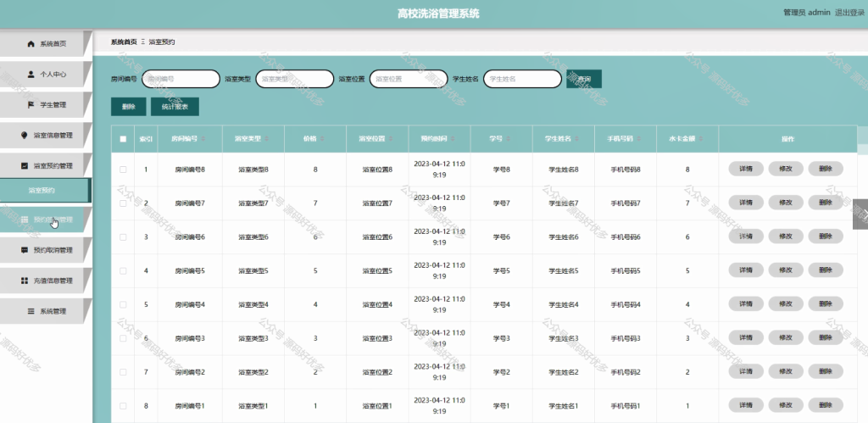Check the box for row 房间编号8
The image size is (868, 423).
click(123, 170)
